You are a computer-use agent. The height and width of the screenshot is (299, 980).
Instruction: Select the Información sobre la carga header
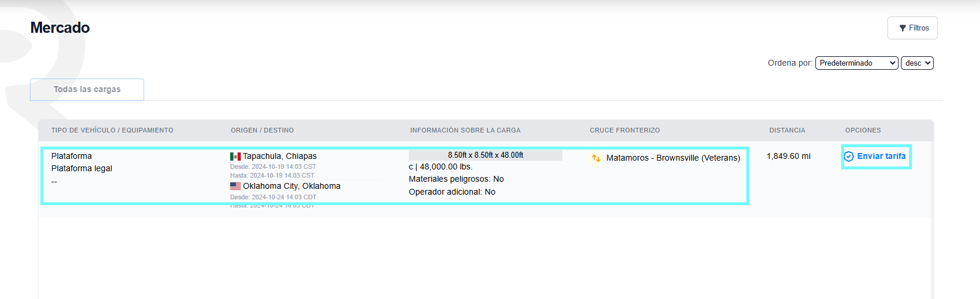[x=465, y=130]
